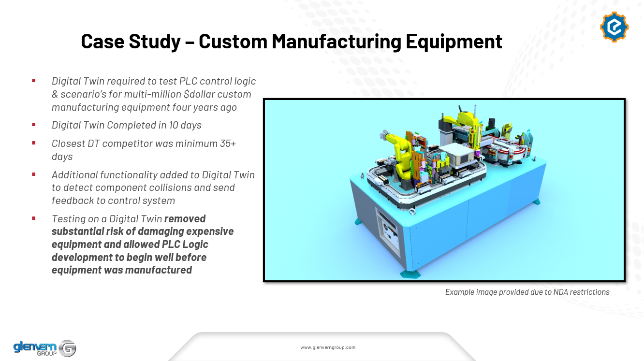Click red bullet beside 'Testing on a Digital Twin'
Screen dimensions: 644x361
point(34,218)
